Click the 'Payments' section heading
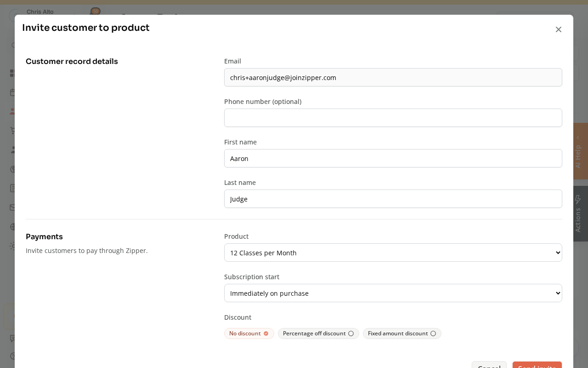588x368 pixels. (x=44, y=236)
